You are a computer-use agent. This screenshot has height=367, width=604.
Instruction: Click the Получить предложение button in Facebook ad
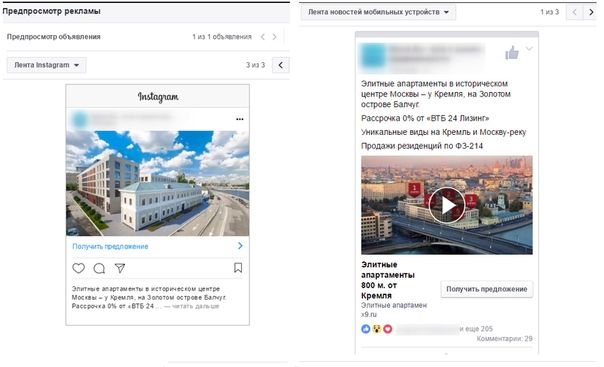[487, 289]
